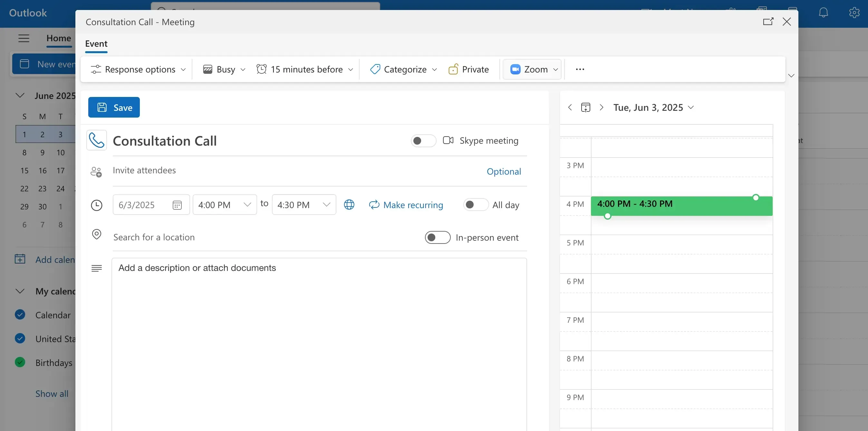Click the Invite attendees icon
Screen dimensions: 868x431
96,171
